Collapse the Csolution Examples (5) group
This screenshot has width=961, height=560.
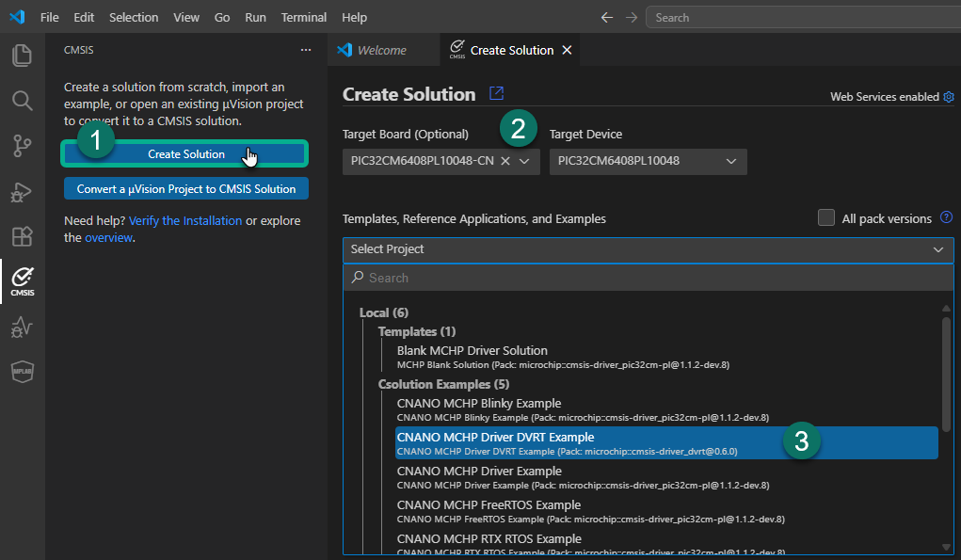[443, 384]
